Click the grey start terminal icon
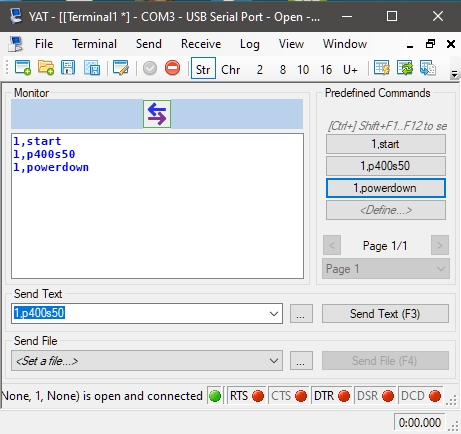This screenshot has width=461, height=434. [150, 68]
